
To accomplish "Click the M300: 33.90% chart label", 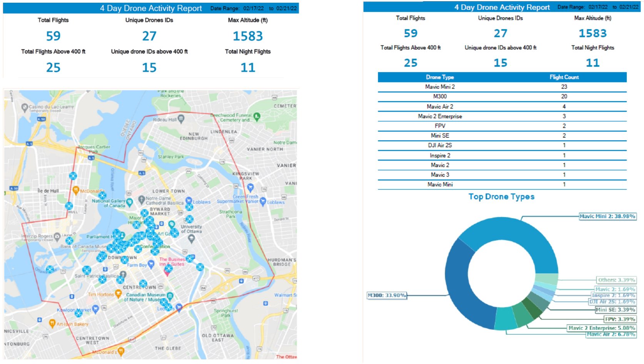I will 387,295.
